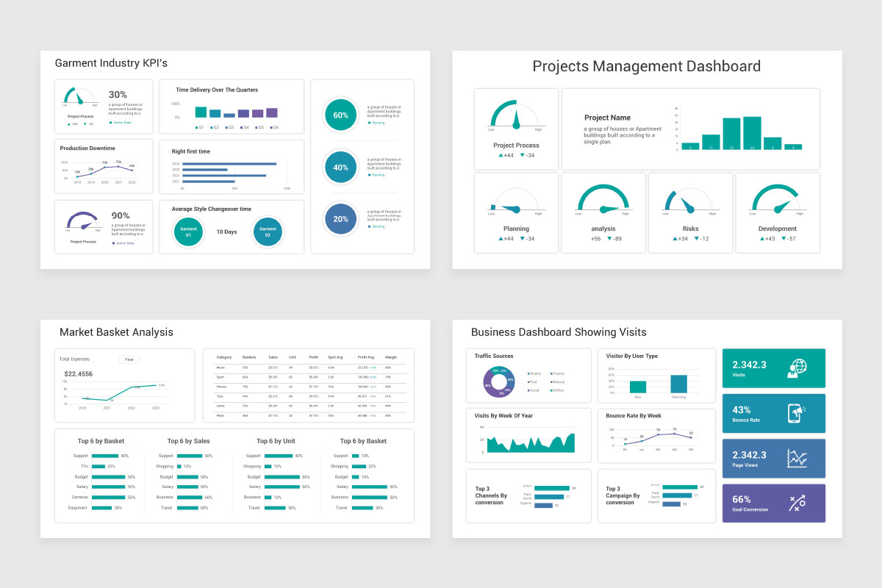Select the 43% Bounce Rate card

[x=774, y=413]
